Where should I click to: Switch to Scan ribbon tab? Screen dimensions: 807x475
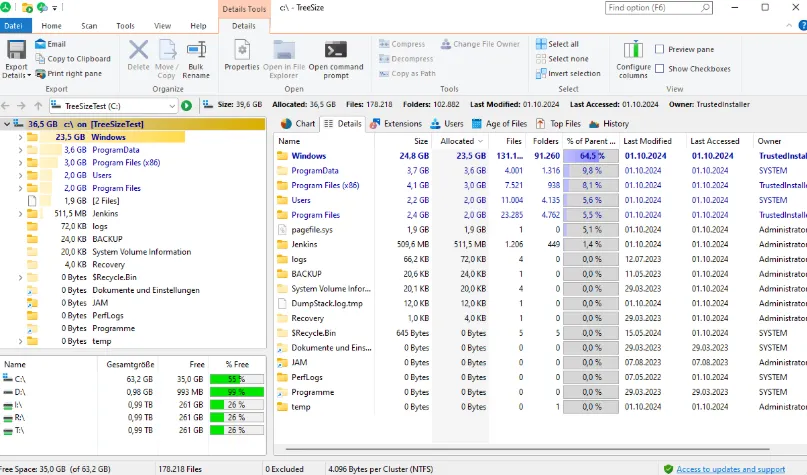click(89, 26)
